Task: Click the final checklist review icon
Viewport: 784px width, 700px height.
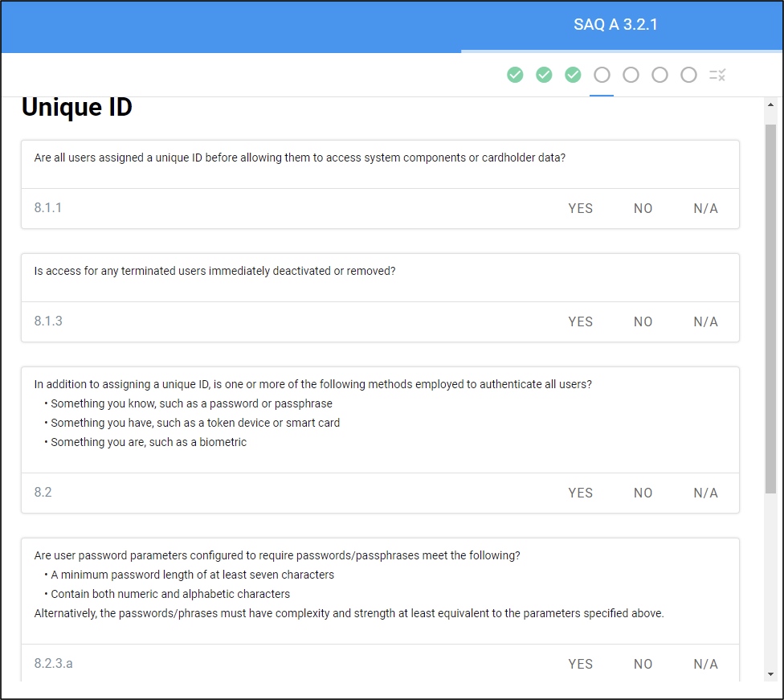Action: 717,75
